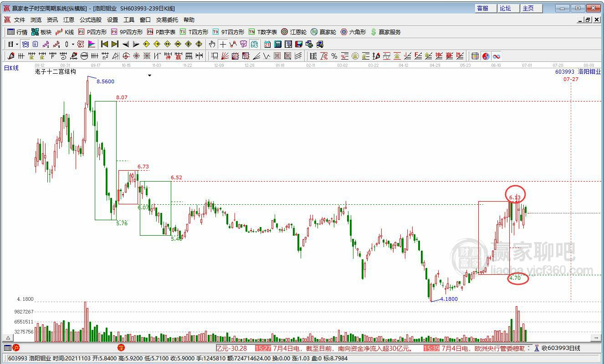Open the 浏览 menu
Viewport: 604px width, 364px height.
36,20
